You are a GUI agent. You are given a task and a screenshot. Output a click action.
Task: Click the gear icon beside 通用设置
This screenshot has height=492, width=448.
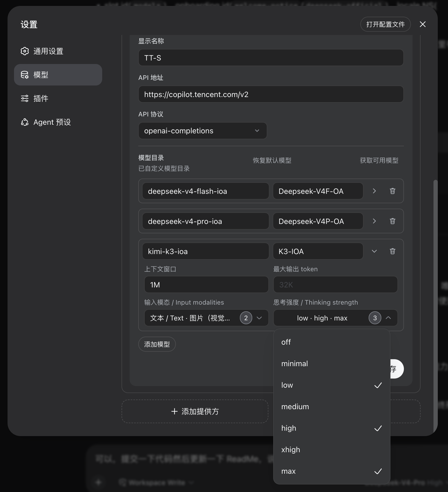25,51
